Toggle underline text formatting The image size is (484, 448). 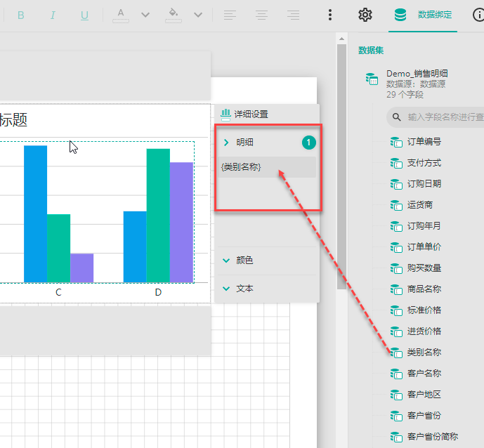84,15
